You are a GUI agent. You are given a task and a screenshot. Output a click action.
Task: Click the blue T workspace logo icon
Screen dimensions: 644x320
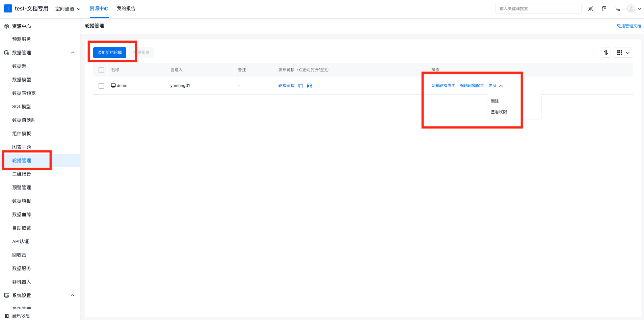click(x=8, y=8)
